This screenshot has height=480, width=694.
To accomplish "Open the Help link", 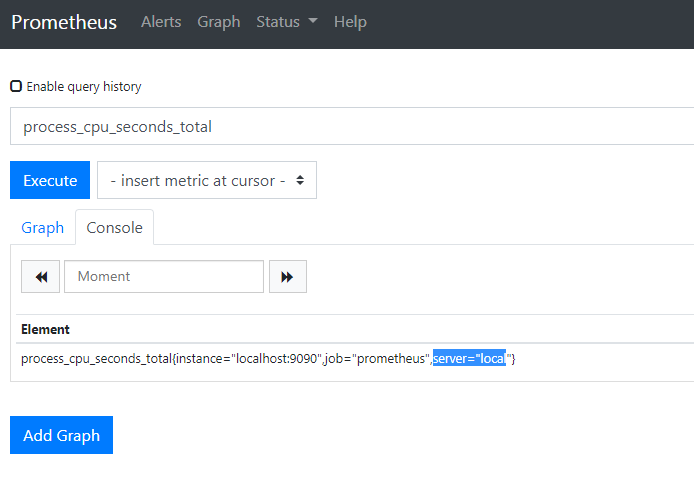I will [x=350, y=22].
